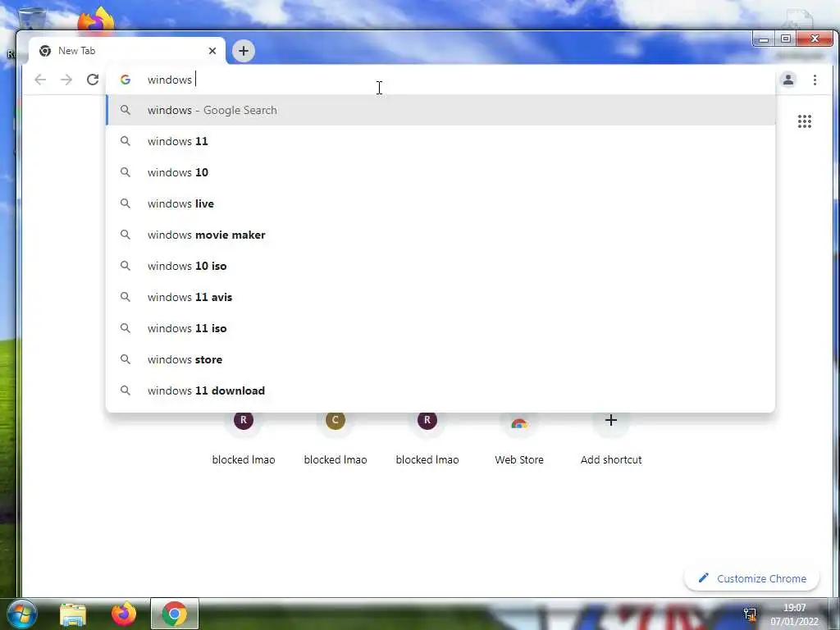Pick the 'windows store' suggestion
The width and height of the screenshot is (840, 630).
[x=441, y=359]
